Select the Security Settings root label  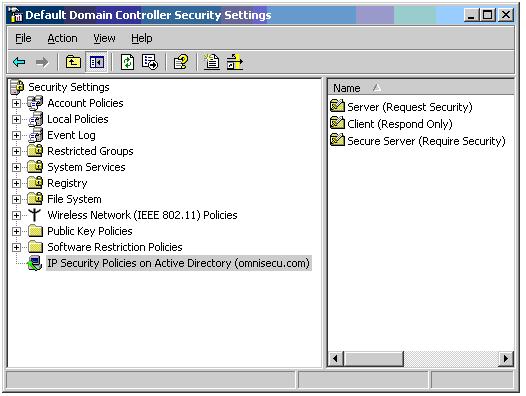tap(69, 87)
